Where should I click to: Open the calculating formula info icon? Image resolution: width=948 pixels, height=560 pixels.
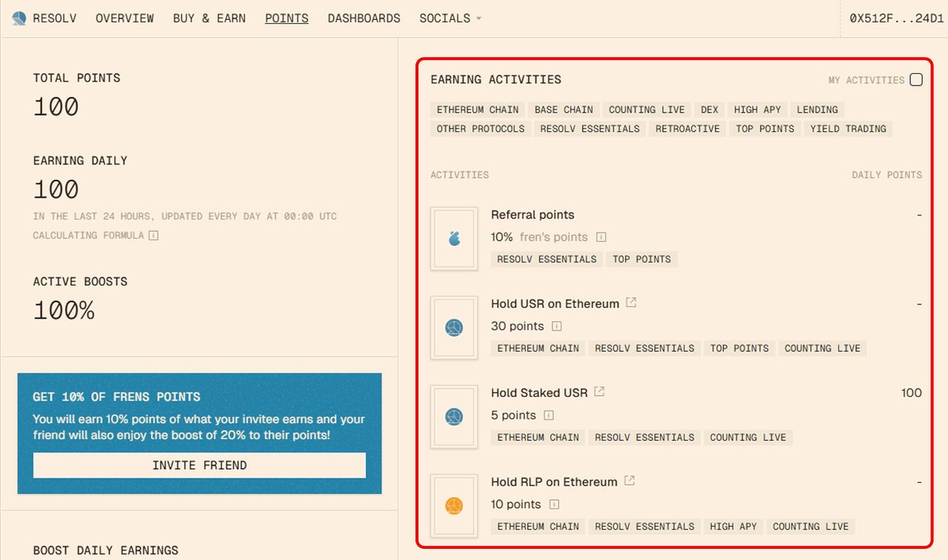click(x=153, y=236)
